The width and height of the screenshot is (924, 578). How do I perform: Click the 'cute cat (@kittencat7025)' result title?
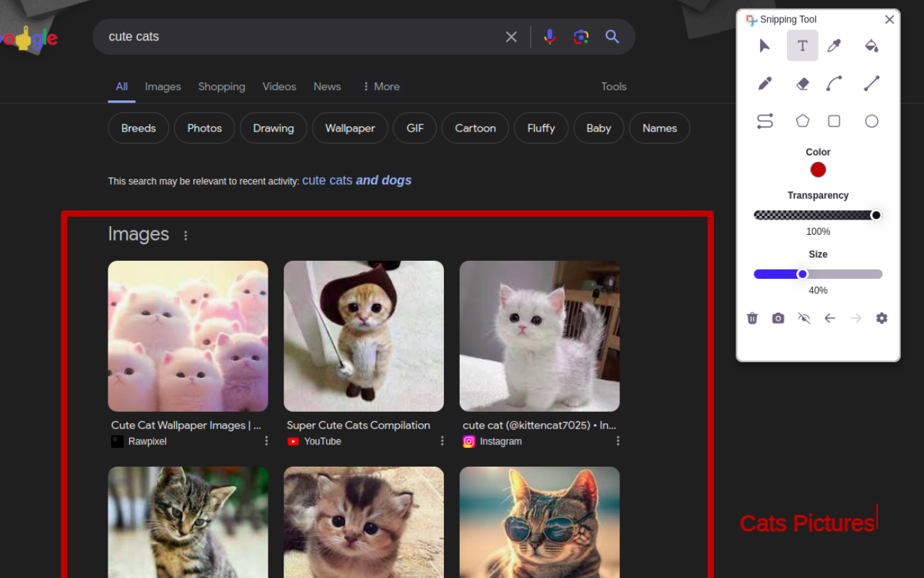[x=539, y=426]
